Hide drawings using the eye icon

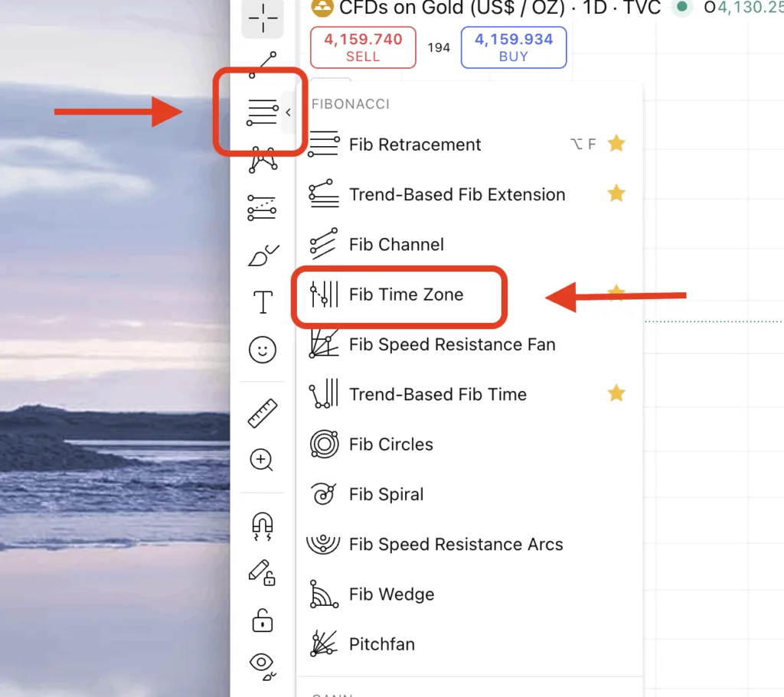click(263, 664)
